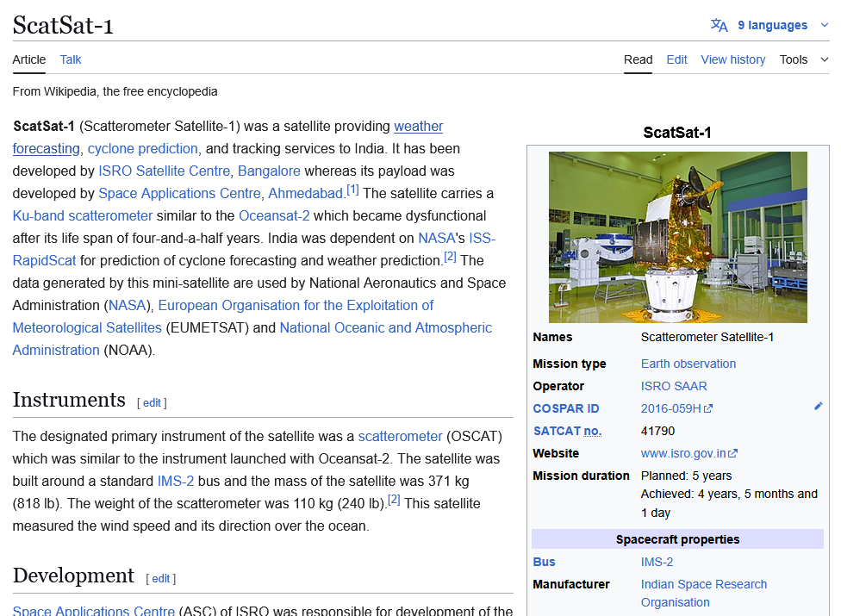The height and width of the screenshot is (616, 841).
Task: Open the scatterometer link in Instruments
Action: tap(400, 437)
